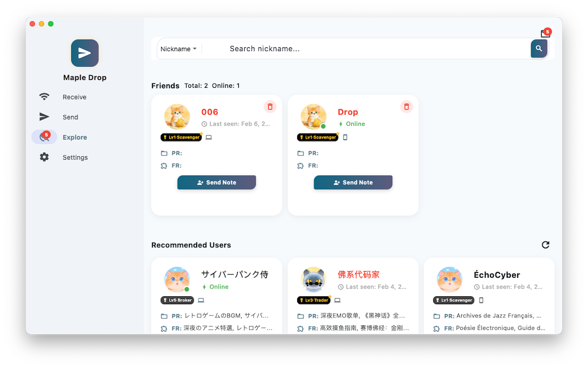
Task: Click the Recommended Users heading
Action: (x=191, y=245)
